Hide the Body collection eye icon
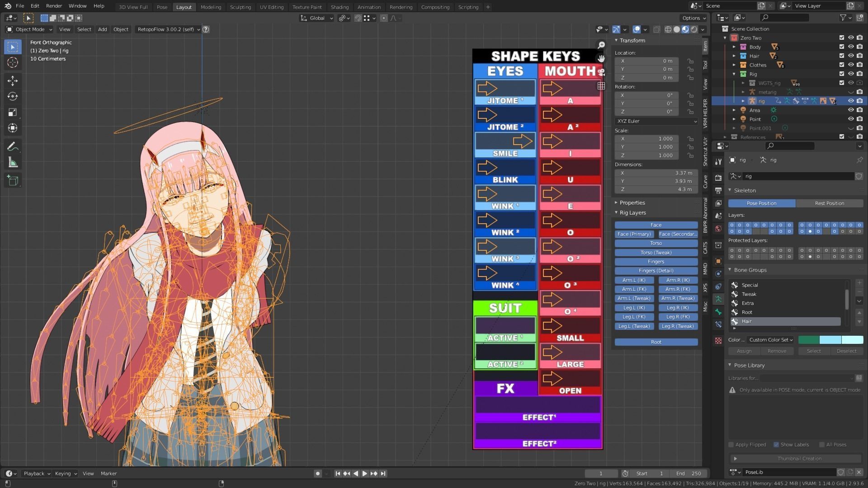The image size is (868, 488). [851, 47]
